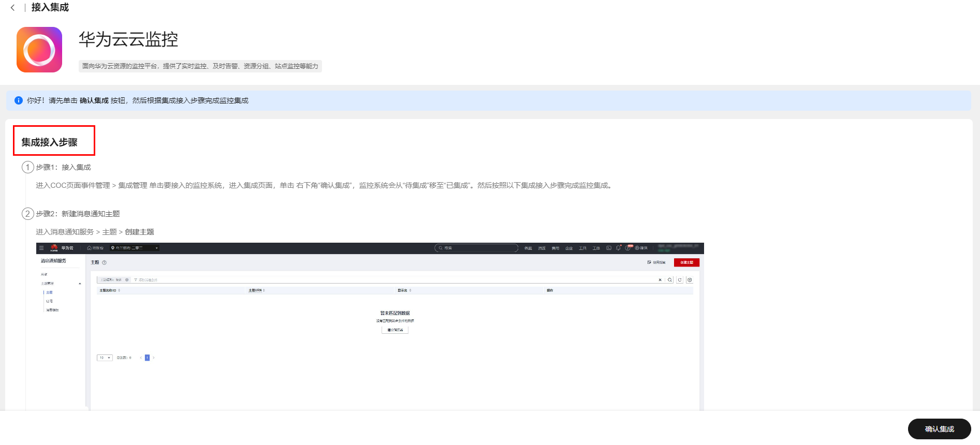Image resolution: width=980 pixels, height=445 pixels.
Task: Click the description tag 面向华为云资源的监控平台
Action: [x=200, y=66]
